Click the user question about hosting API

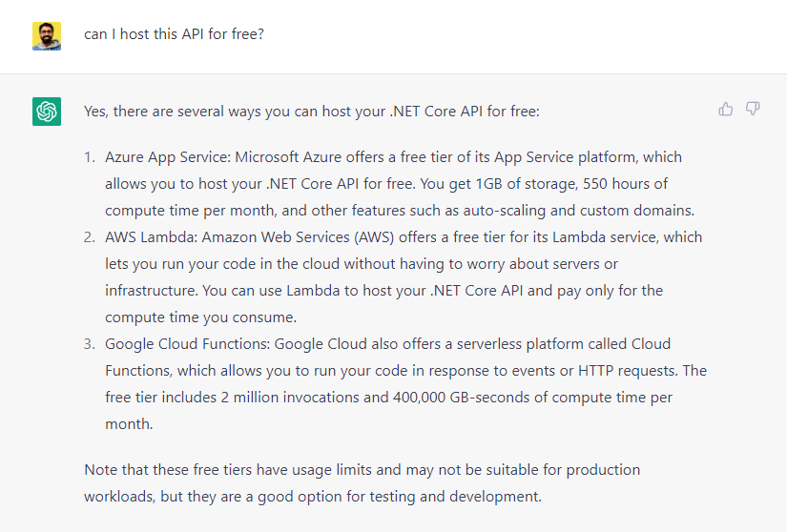click(x=174, y=34)
